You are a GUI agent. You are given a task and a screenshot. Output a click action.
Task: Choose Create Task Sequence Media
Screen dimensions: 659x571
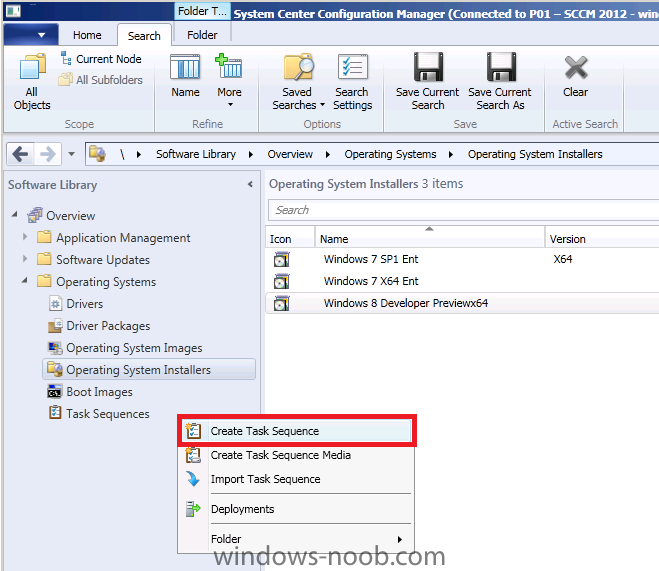tap(297, 455)
